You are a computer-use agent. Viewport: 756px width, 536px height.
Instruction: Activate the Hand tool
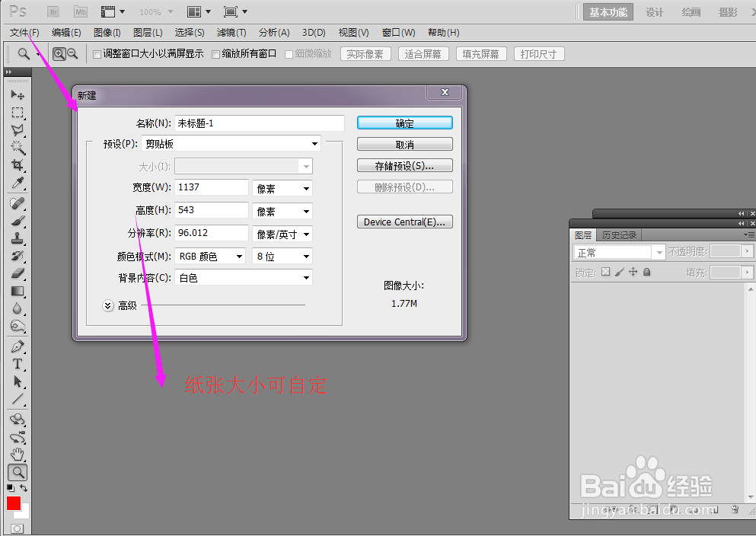(x=18, y=454)
